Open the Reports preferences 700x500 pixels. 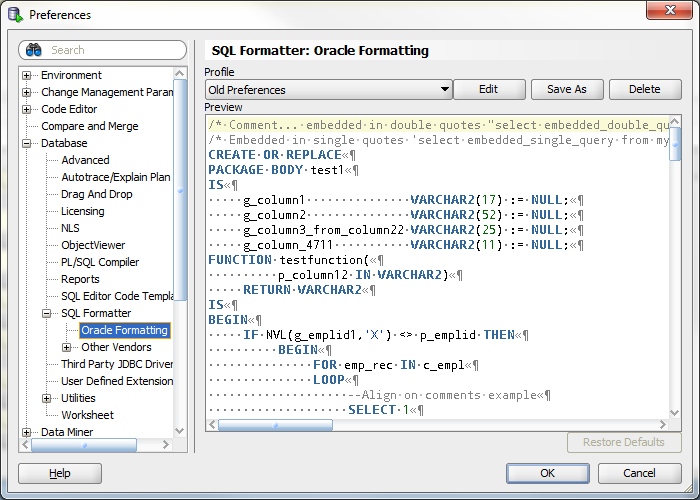(x=80, y=279)
